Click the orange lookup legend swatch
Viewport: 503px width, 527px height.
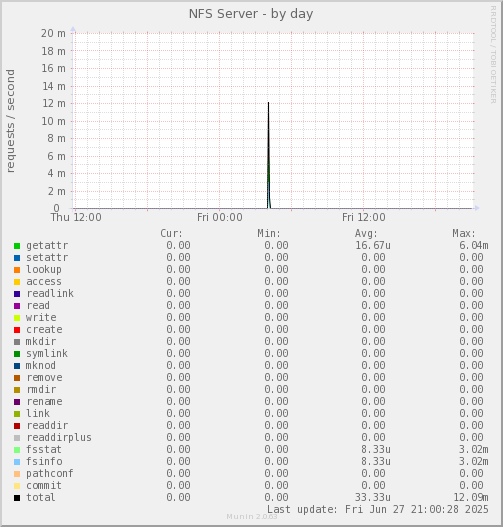17,270
